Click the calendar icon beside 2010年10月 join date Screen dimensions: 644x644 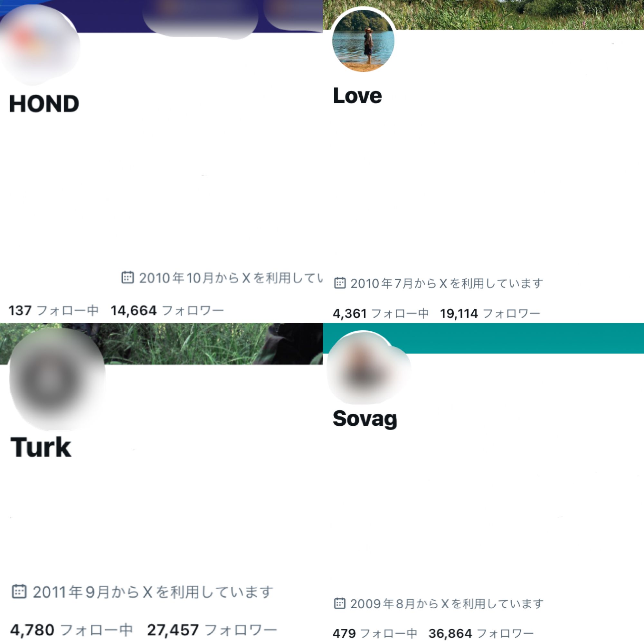(x=127, y=277)
